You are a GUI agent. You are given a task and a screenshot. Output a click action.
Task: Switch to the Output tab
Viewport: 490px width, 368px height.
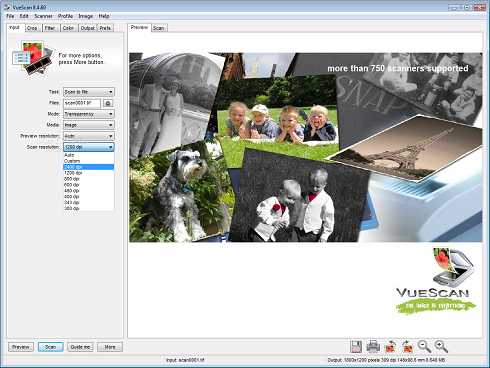coord(88,28)
